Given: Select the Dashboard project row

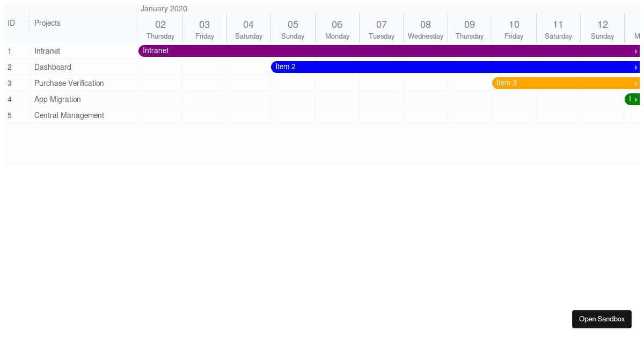Looking at the screenshot, I should [53, 67].
